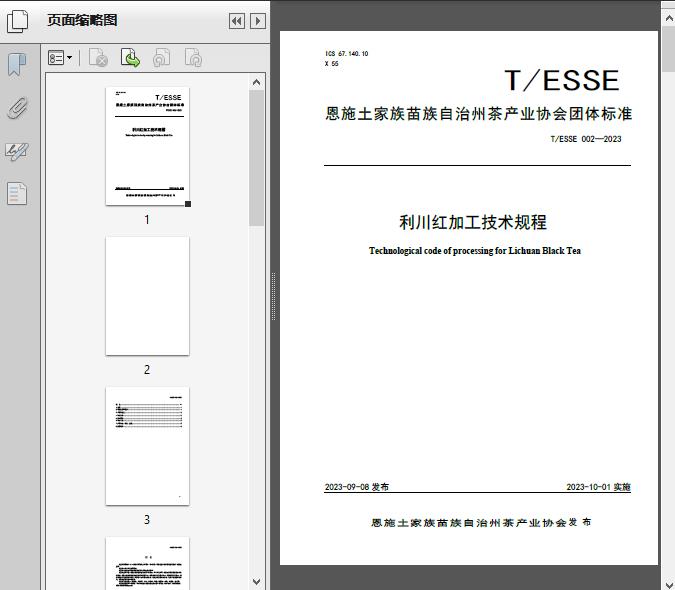Click the thumbnail pane scrollbar thumb
The height and width of the screenshot is (590, 675).
coord(257,158)
